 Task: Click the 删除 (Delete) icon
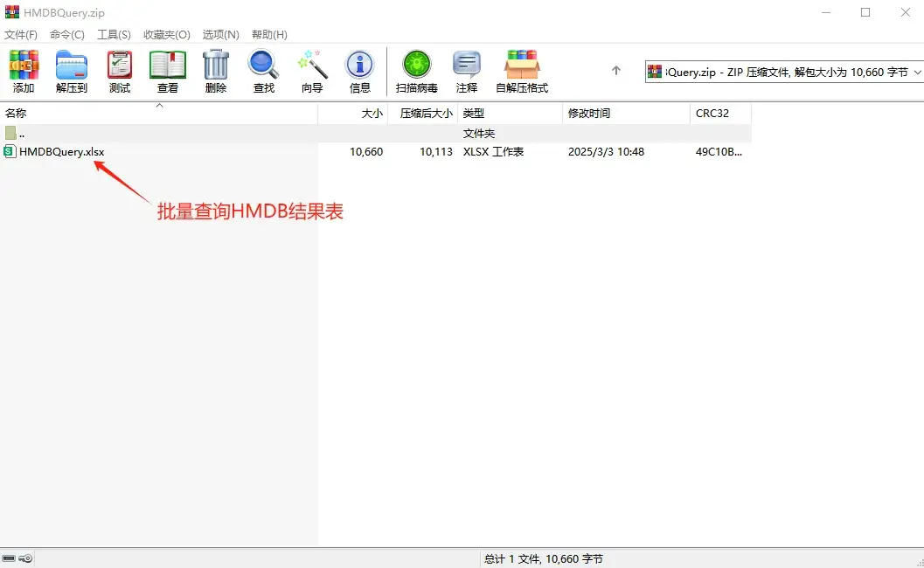(215, 70)
